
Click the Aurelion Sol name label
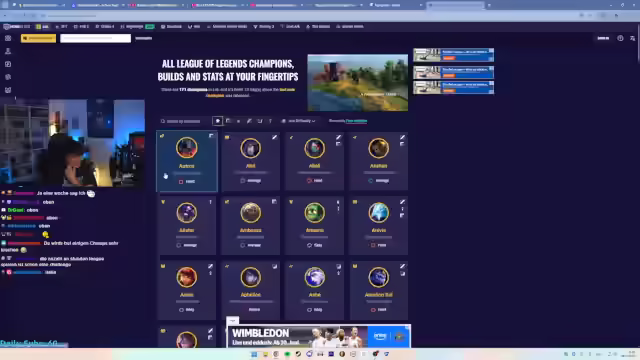[x=378, y=294]
